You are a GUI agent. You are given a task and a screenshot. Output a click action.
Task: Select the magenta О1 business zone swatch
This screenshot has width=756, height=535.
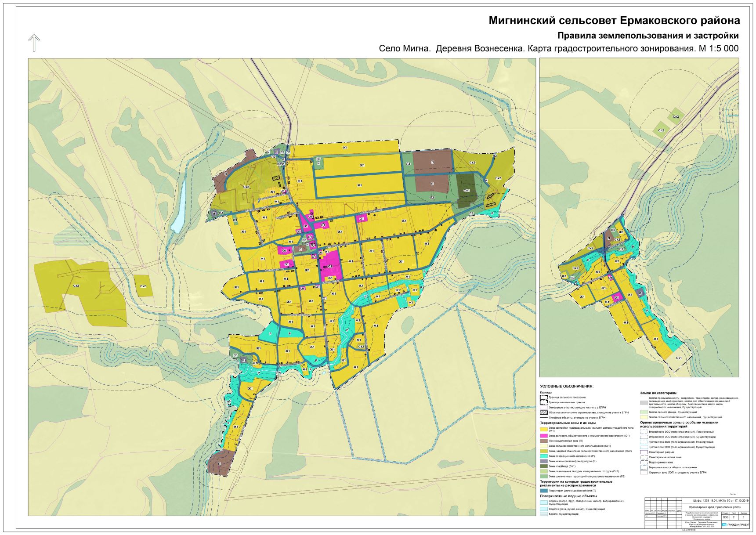click(544, 436)
